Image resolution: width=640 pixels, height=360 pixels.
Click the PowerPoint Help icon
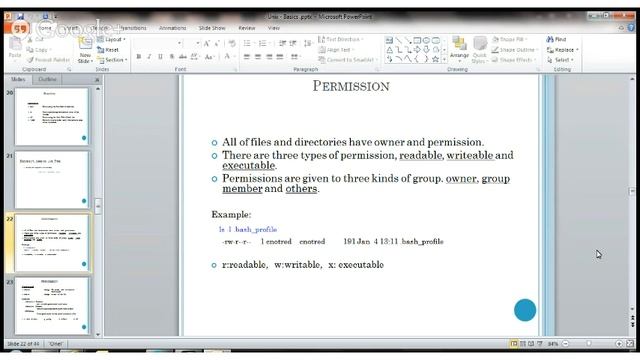click(631, 28)
